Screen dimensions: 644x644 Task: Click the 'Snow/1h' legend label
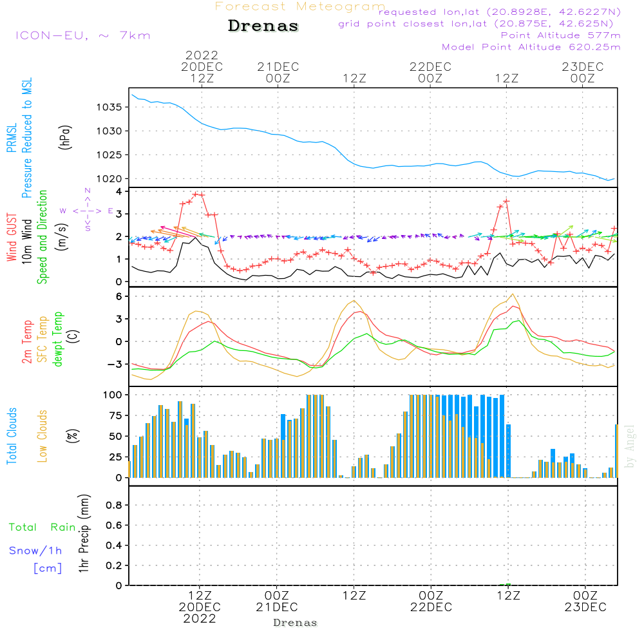click(35, 551)
